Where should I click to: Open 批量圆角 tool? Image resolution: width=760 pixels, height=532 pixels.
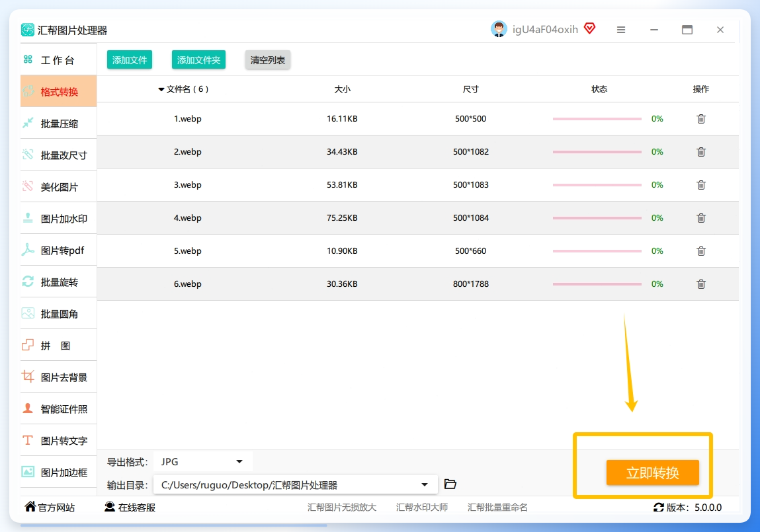coord(58,314)
